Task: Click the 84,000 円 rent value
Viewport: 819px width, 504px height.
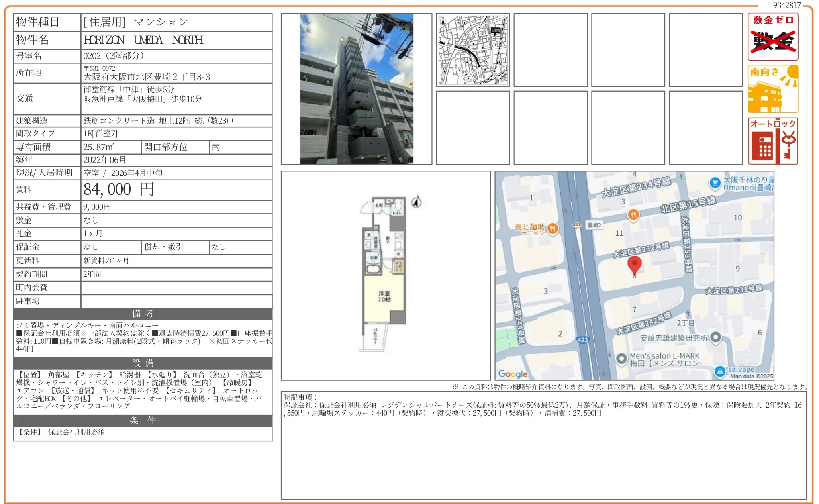Action: tap(119, 190)
